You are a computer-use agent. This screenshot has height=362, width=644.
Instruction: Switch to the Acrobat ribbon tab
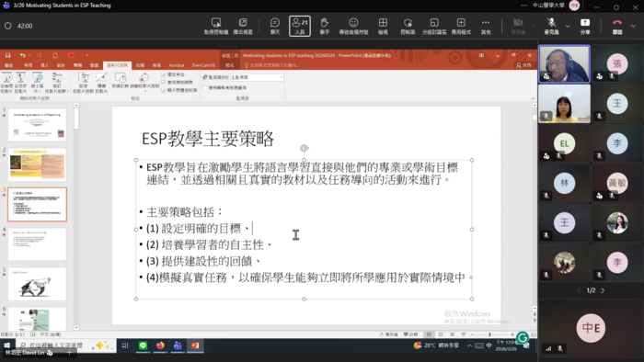click(177, 65)
